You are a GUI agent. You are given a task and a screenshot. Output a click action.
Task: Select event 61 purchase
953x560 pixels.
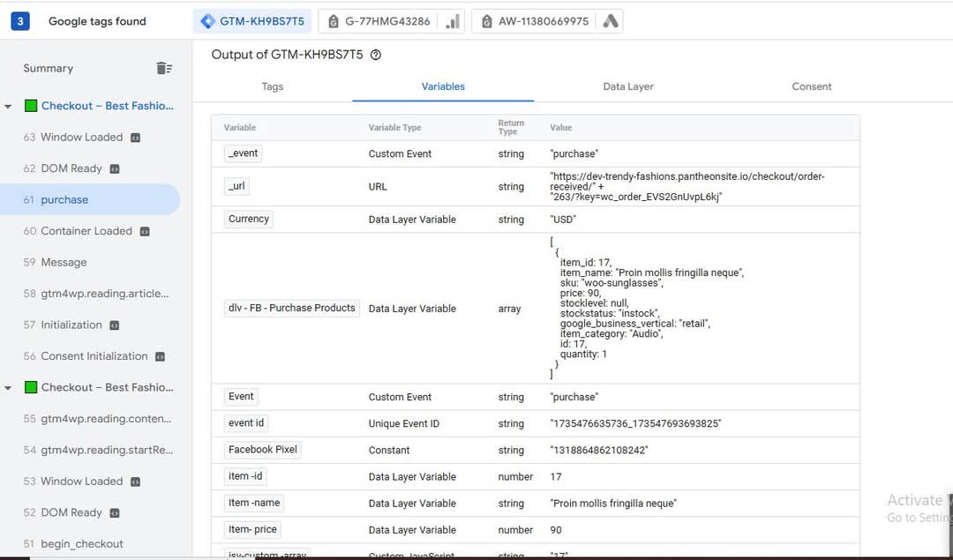[90, 200]
